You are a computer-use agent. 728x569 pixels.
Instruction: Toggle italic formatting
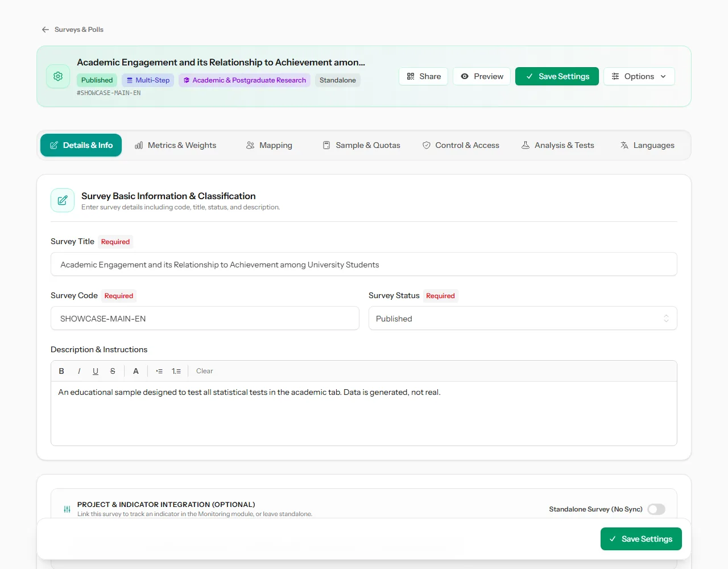[79, 371]
